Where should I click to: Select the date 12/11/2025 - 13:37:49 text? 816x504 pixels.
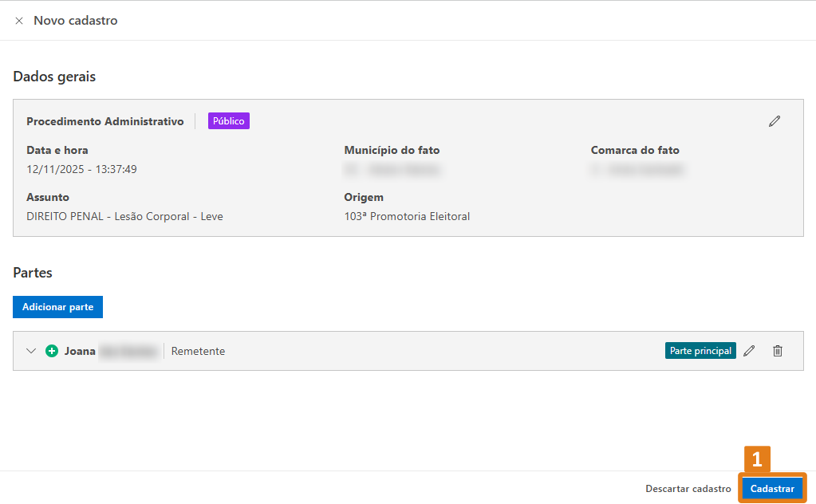pos(81,169)
